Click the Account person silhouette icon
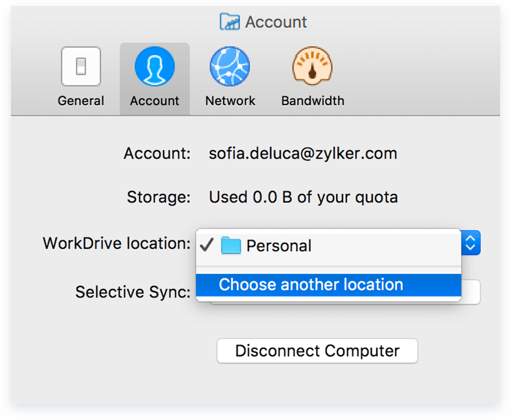 154,66
